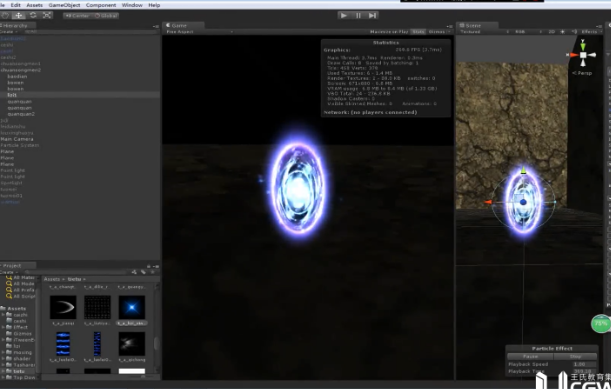Image resolution: width=611 pixels, height=389 pixels.
Task: Toggle 2D mode in Scene view
Action: [x=551, y=32]
